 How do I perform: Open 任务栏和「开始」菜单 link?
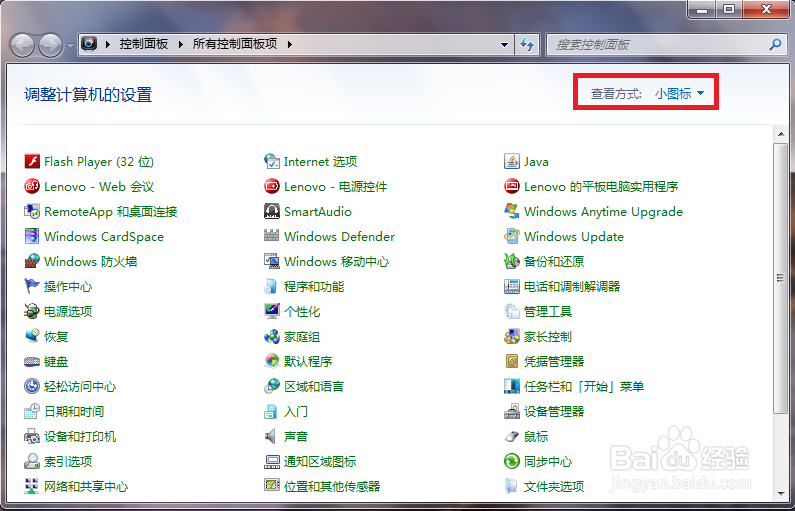tap(584, 386)
